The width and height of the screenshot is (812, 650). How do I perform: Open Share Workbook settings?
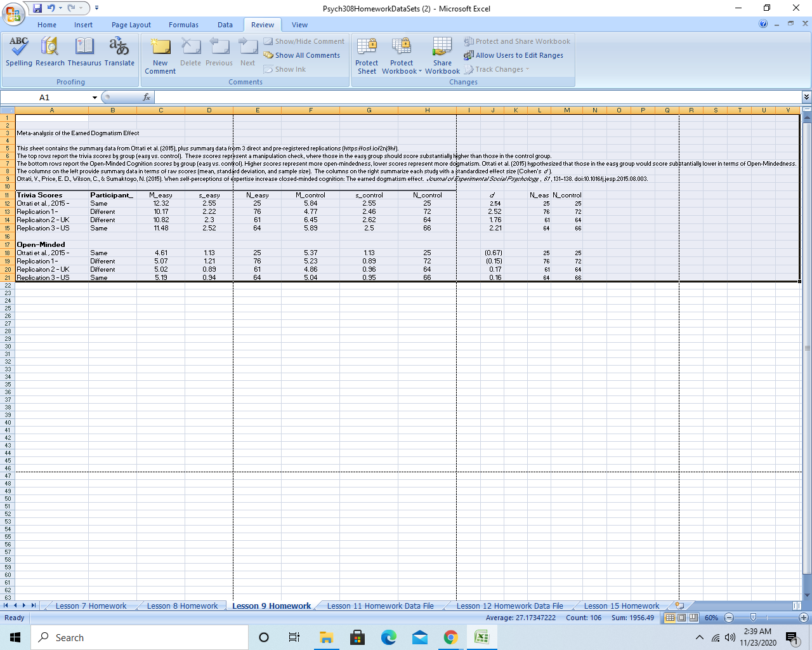442,54
